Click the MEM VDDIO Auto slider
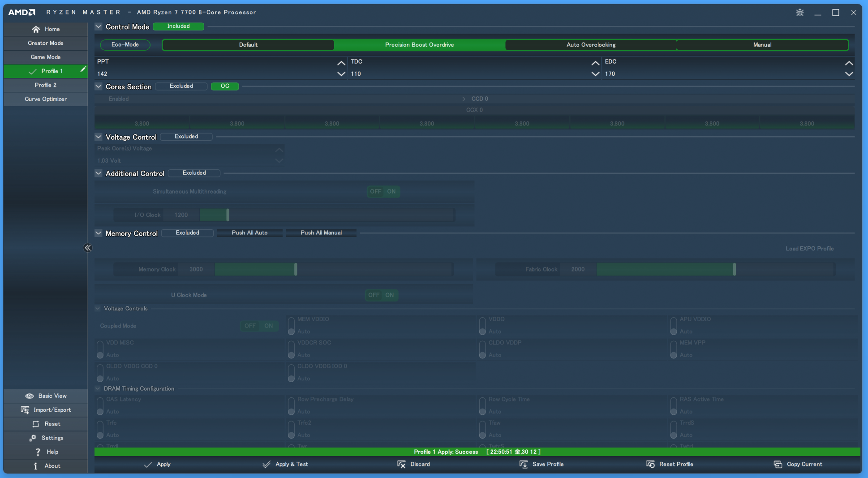 pos(291,326)
